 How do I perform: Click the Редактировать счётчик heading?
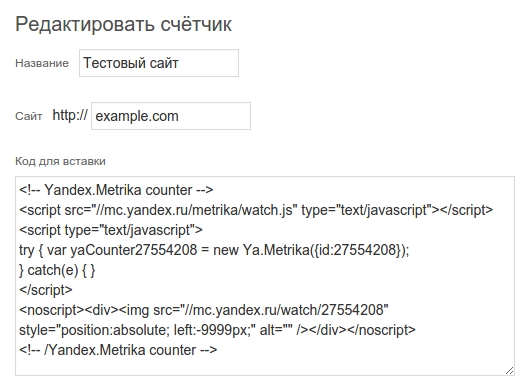(124, 24)
